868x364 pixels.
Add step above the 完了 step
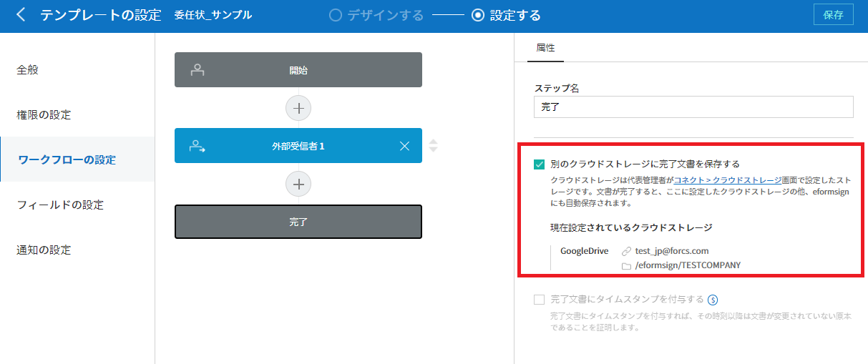click(x=298, y=184)
